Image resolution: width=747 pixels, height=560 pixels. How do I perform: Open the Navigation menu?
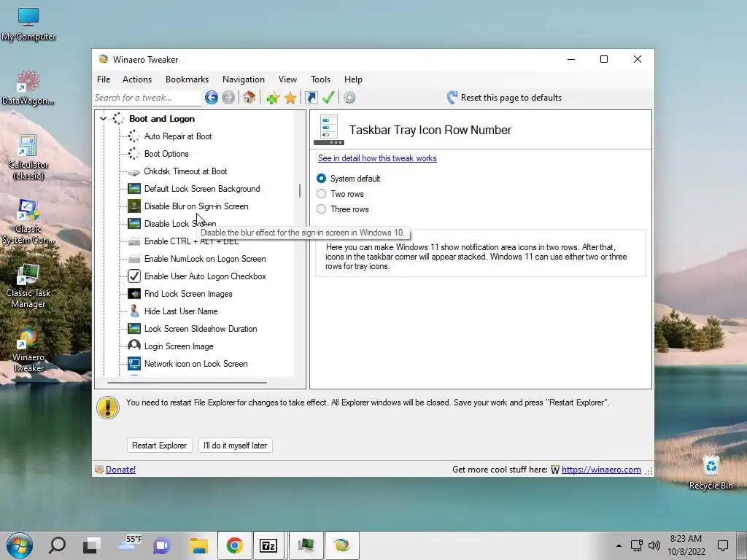pos(244,79)
